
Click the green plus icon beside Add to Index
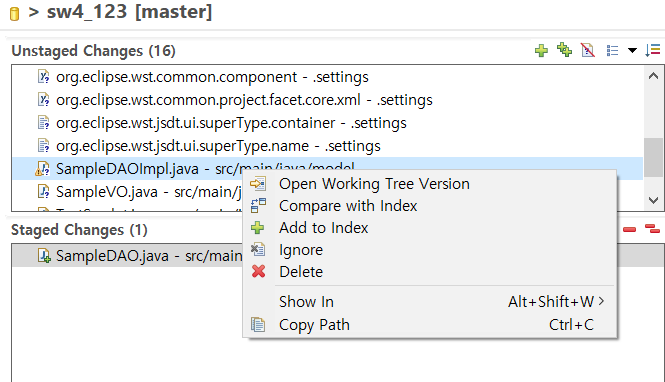(257, 228)
